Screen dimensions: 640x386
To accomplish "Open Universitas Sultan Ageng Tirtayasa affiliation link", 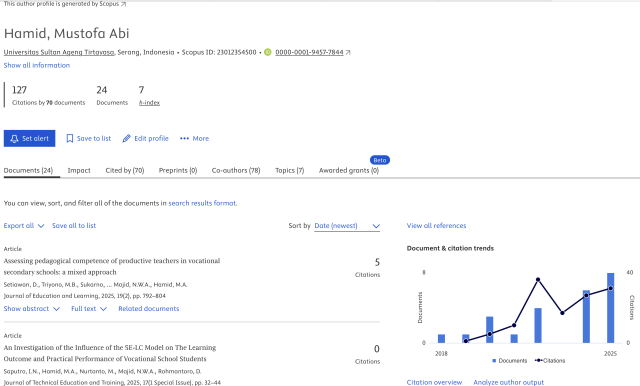I will [x=59, y=52].
